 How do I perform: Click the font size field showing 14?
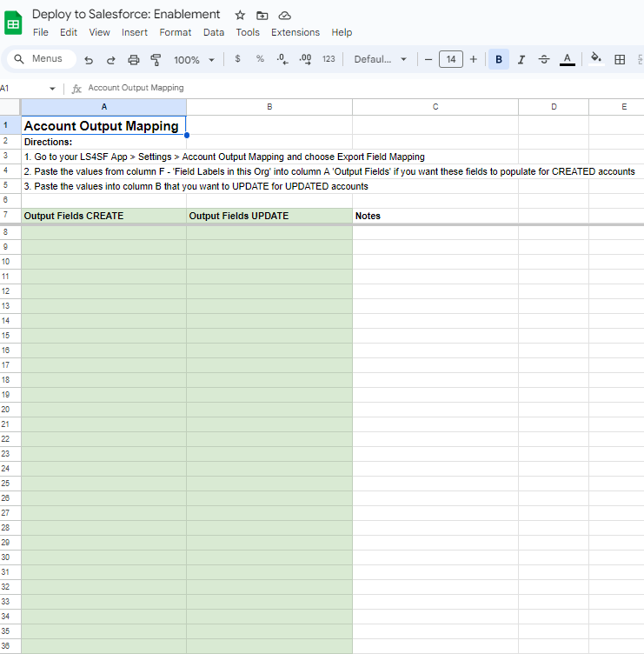click(450, 59)
